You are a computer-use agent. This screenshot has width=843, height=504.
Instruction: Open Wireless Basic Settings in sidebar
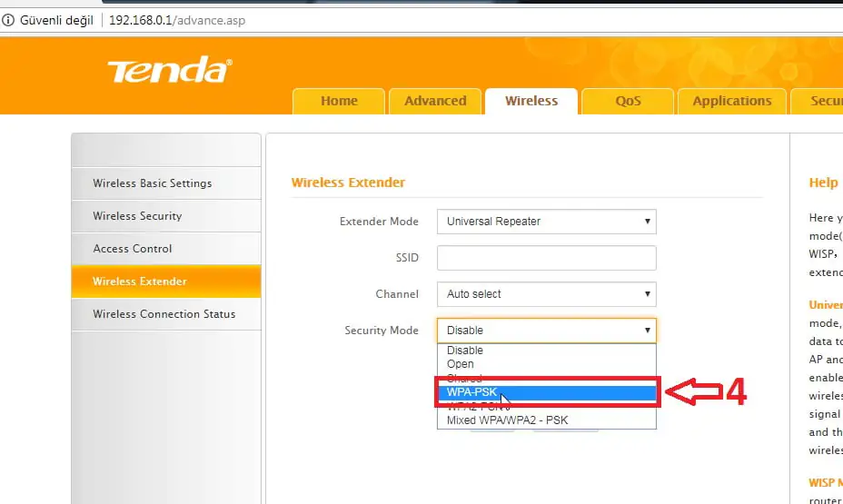coord(166,183)
